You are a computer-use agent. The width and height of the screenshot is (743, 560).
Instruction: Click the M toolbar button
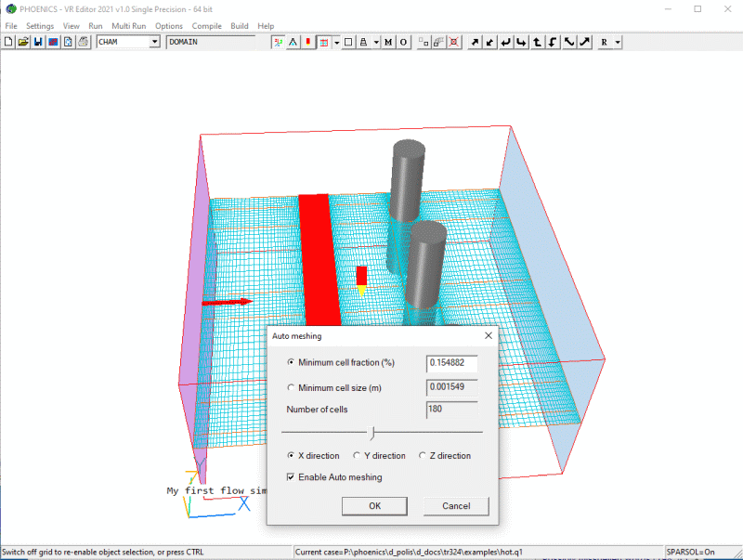pos(388,42)
